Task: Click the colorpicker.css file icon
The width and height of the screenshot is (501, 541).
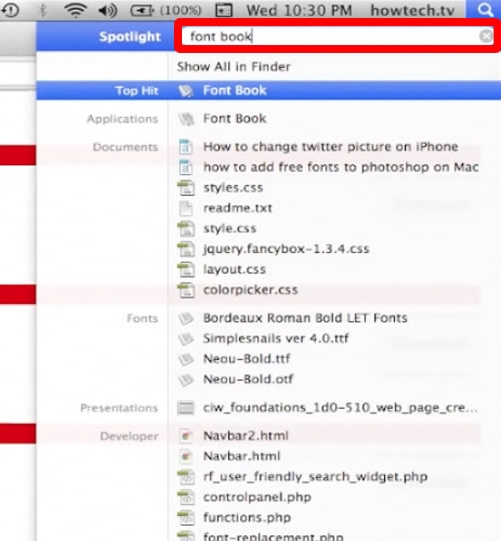Action: (186, 290)
